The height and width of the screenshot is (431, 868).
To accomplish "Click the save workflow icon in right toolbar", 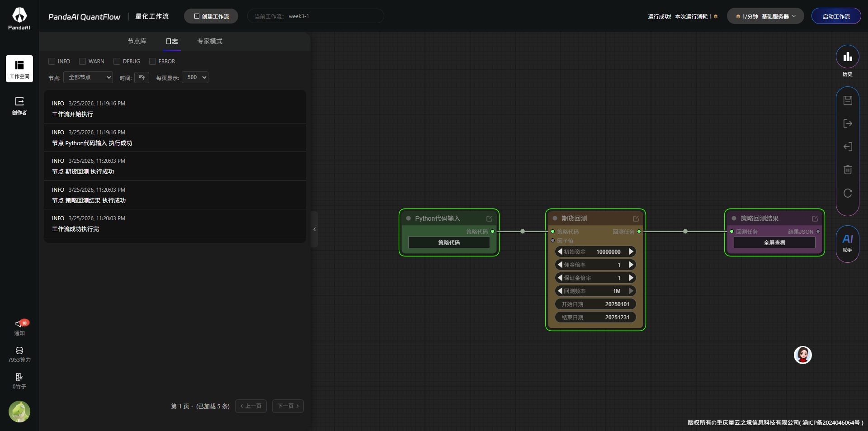I will tap(848, 100).
